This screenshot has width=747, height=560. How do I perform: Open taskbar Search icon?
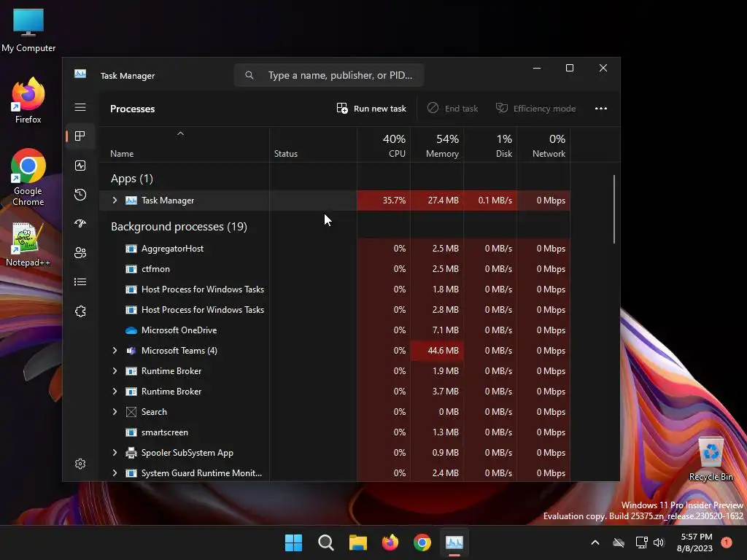click(326, 542)
